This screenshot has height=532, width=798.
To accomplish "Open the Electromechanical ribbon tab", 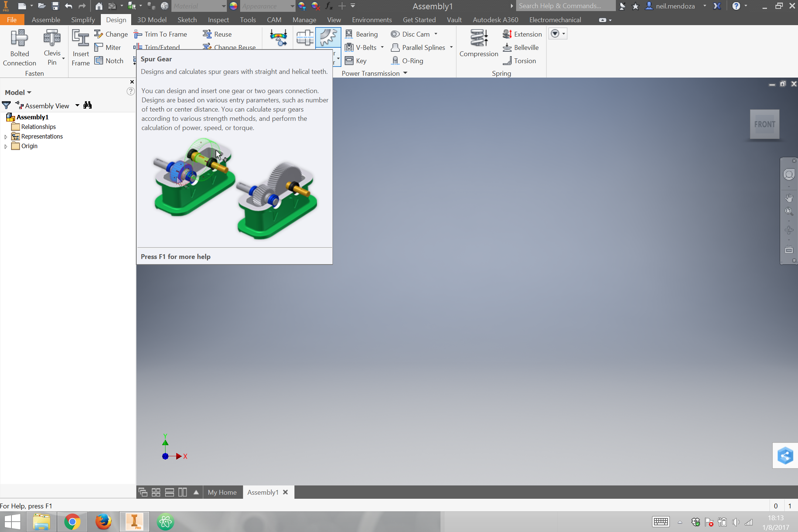I will [555, 20].
